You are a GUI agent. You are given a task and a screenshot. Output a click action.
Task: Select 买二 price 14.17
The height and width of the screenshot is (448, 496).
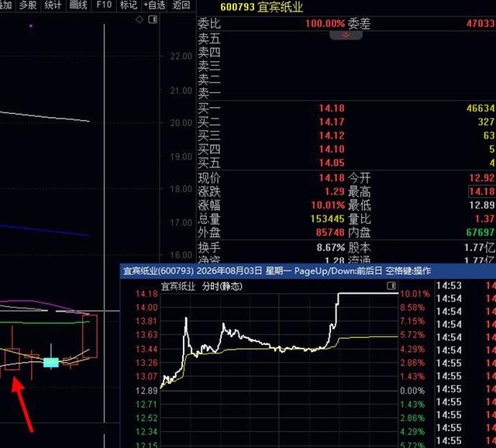pyautogui.click(x=332, y=122)
